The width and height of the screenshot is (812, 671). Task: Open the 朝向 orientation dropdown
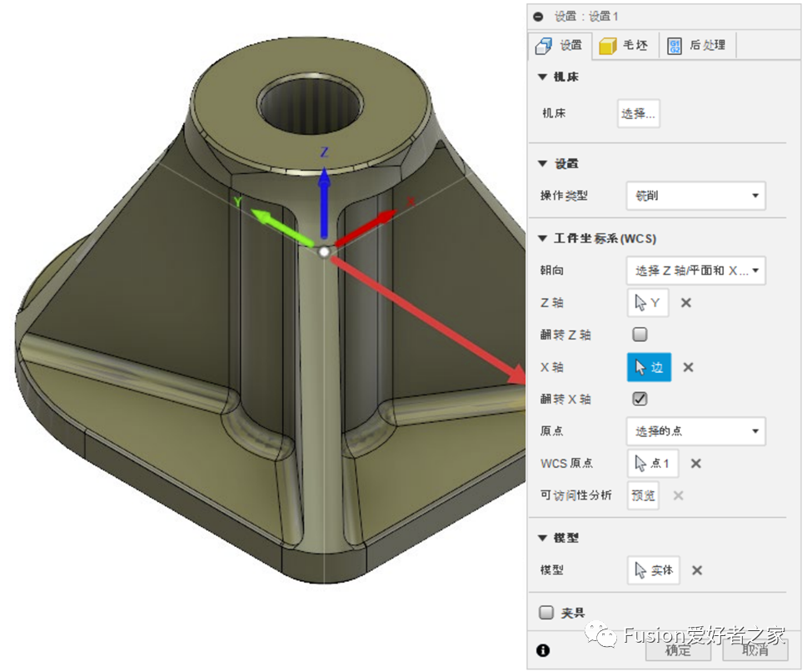click(x=695, y=271)
